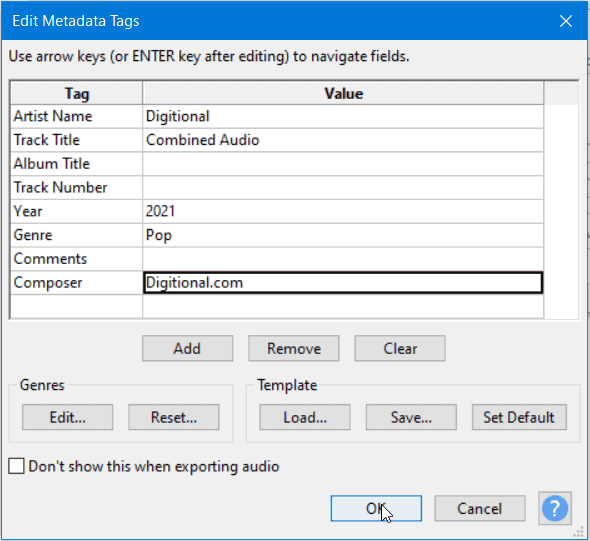Enable Don't show this when exporting audio
The height and width of the screenshot is (541, 590).
coord(17,466)
